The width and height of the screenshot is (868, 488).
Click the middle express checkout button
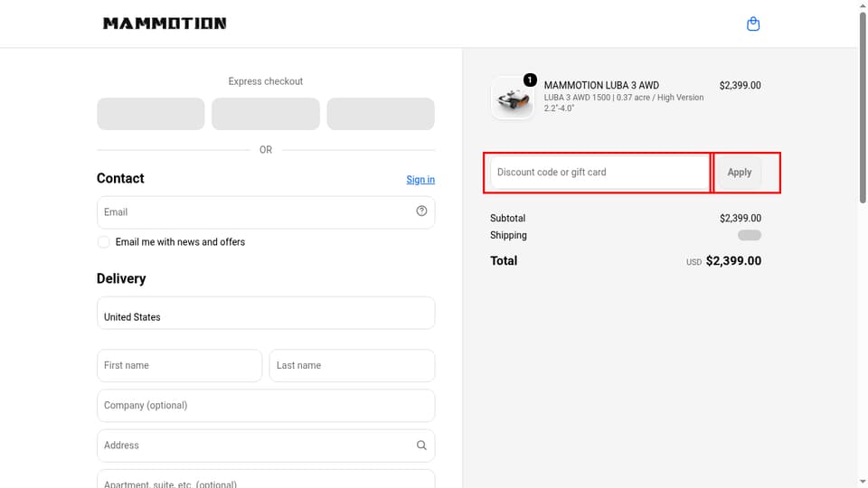coord(266,114)
